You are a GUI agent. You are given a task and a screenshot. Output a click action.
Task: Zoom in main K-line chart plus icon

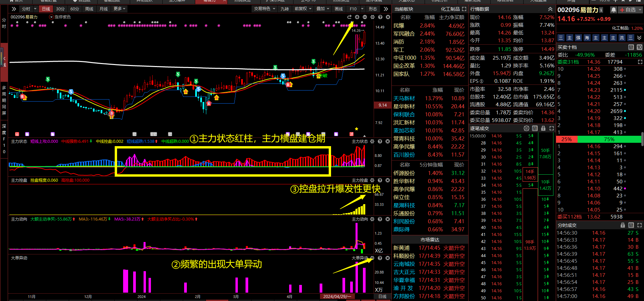357,17
